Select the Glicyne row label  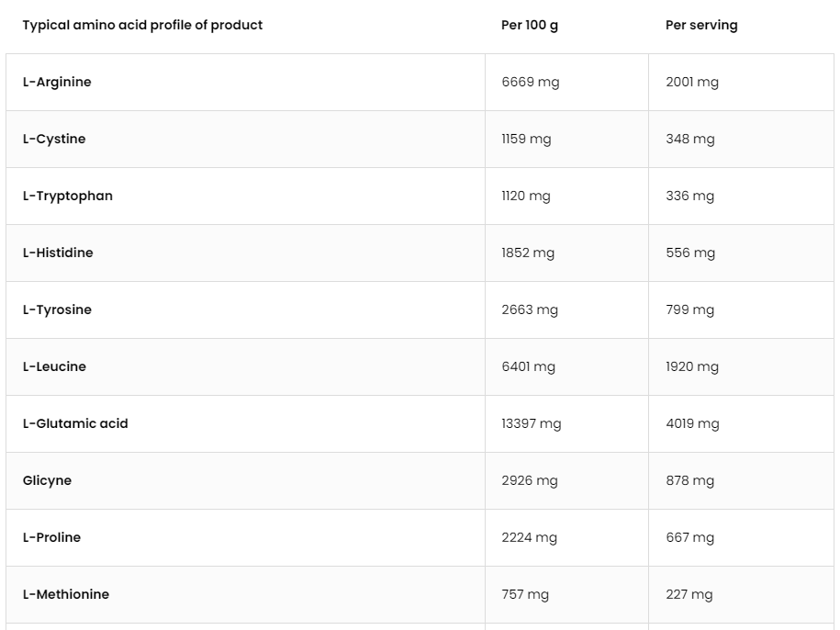[47, 480]
